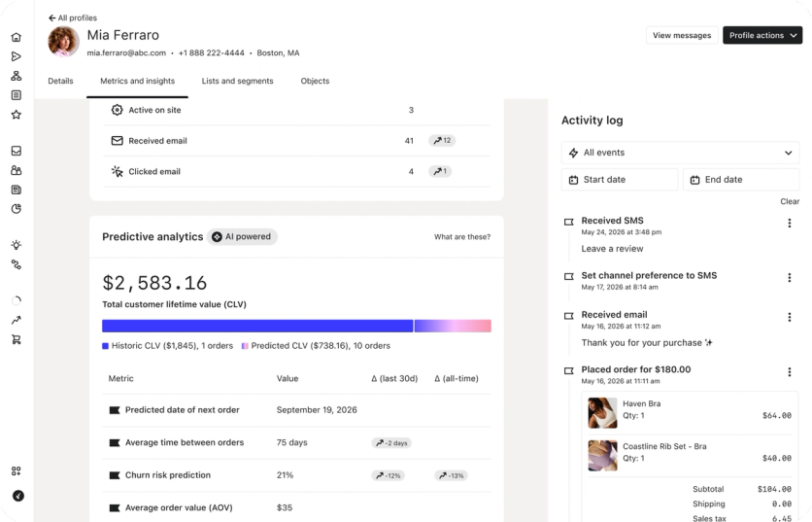Open options menu for Set channel preference event

coord(790,278)
